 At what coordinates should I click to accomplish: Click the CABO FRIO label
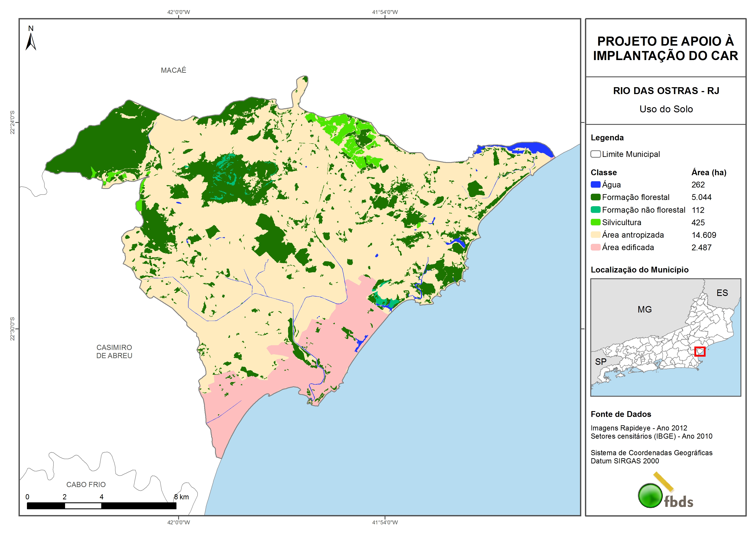coord(86,484)
